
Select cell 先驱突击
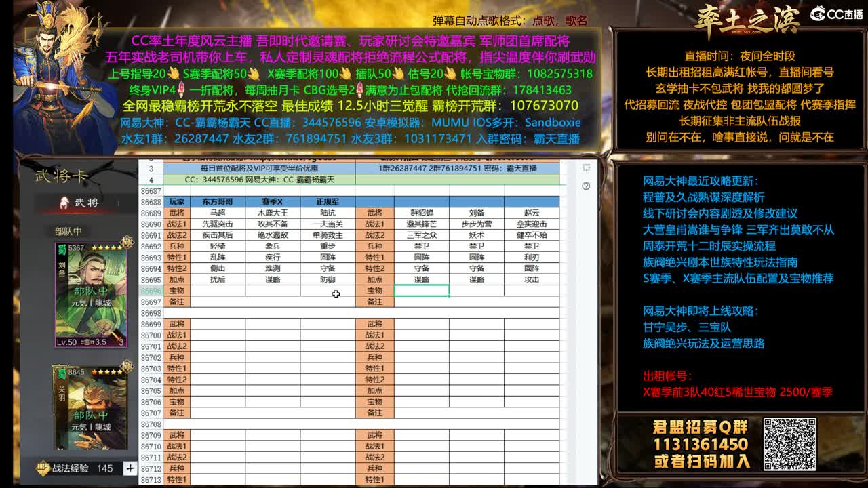[218, 224]
